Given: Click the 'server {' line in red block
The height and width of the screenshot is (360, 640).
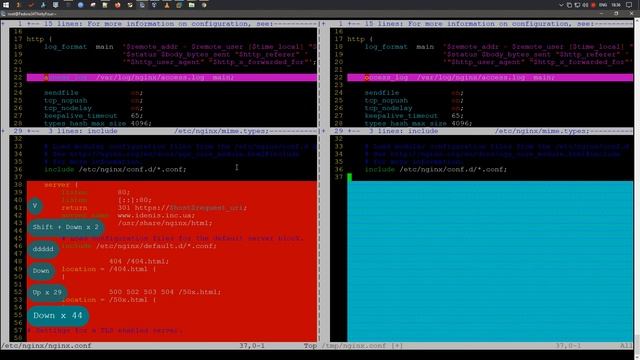Looking at the screenshot, I should (61, 185).
